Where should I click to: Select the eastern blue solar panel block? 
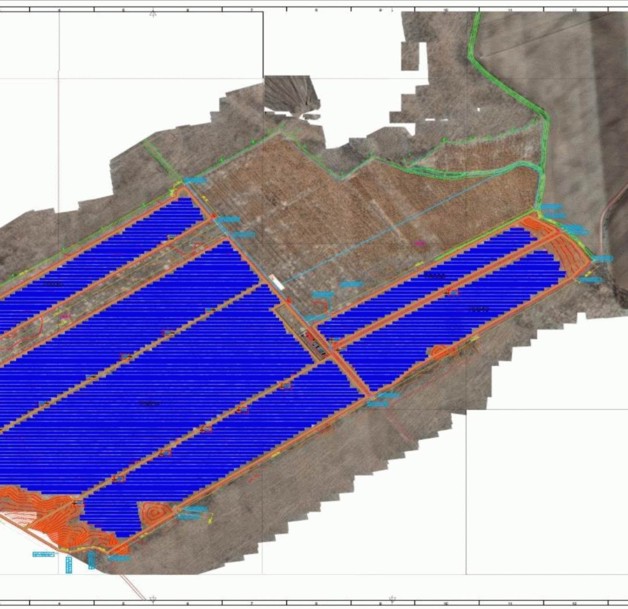[x=450, y=300]
